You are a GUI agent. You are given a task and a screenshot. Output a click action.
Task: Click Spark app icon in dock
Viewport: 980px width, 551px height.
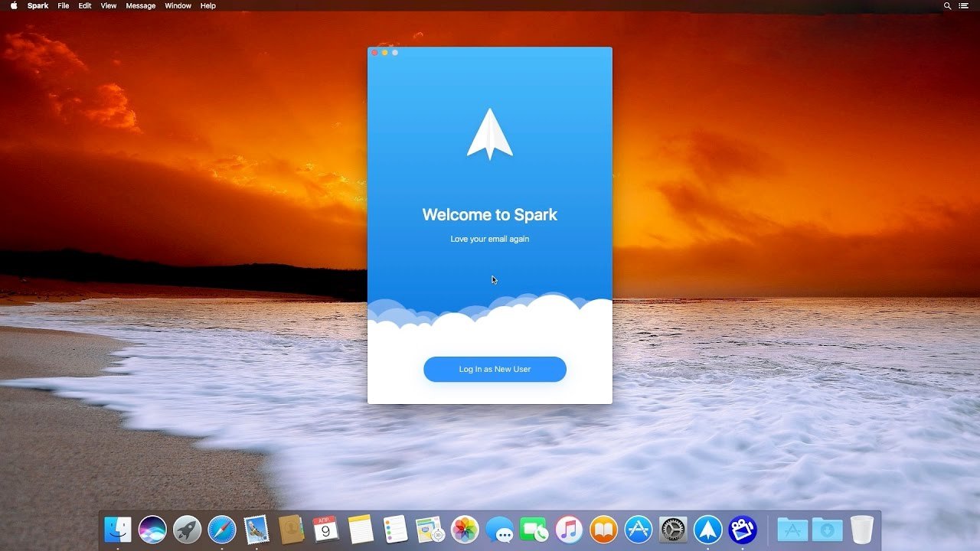(707, 529)
